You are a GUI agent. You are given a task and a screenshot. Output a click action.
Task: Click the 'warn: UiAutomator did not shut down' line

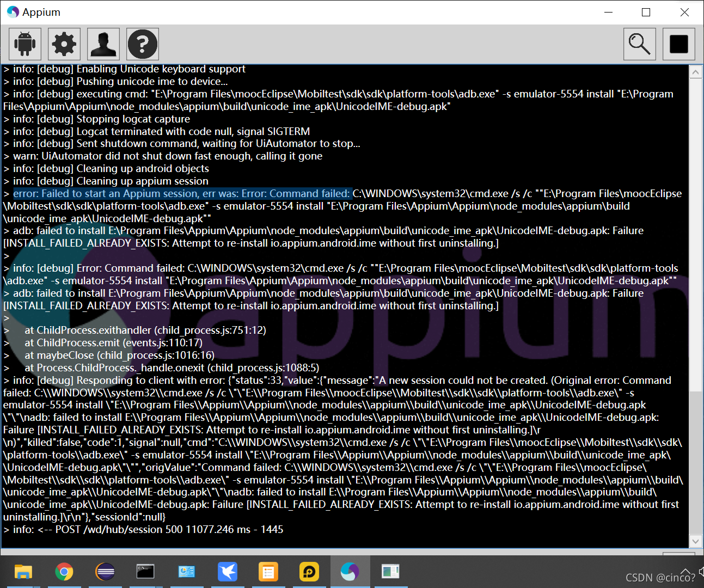click(163, 156)
